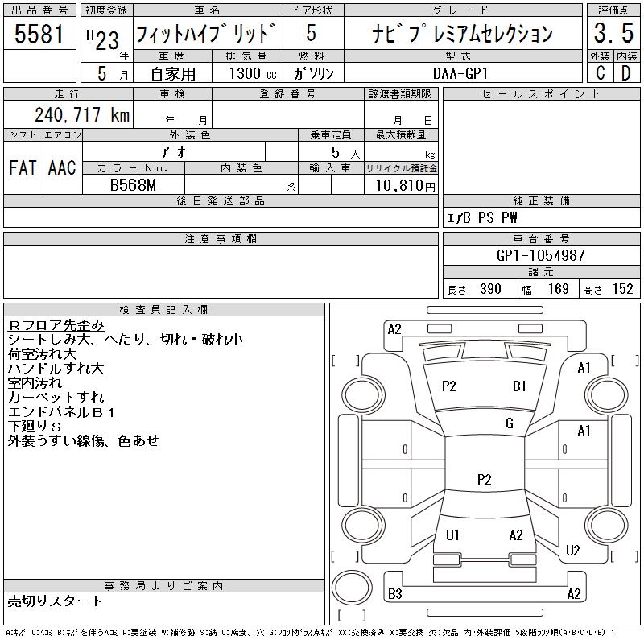Click the exterior grade C cell
Image resolution: width=644 pixels, height=644 pixels.
600,72
